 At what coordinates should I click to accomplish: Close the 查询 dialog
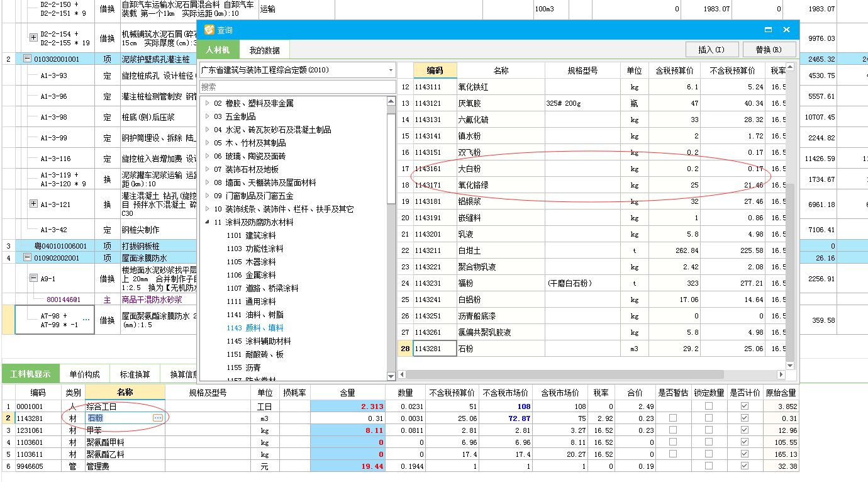coord(786,30)
